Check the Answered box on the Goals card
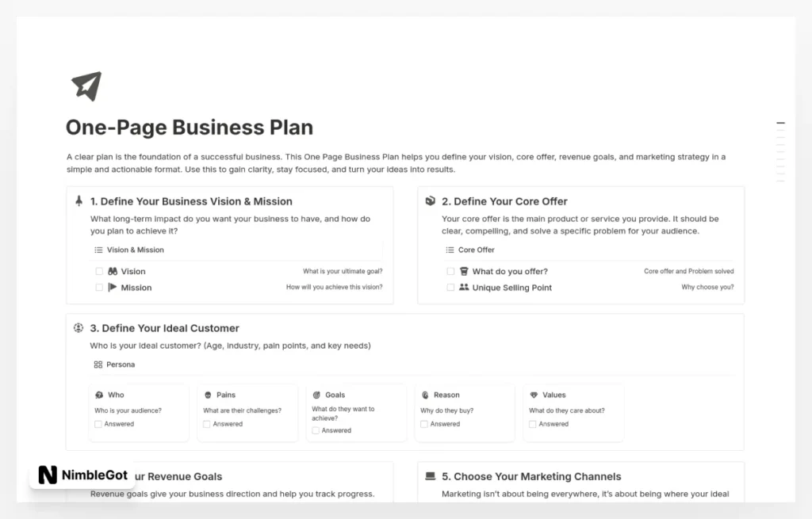This screenshot has height=519, width=812. [316, 430]
